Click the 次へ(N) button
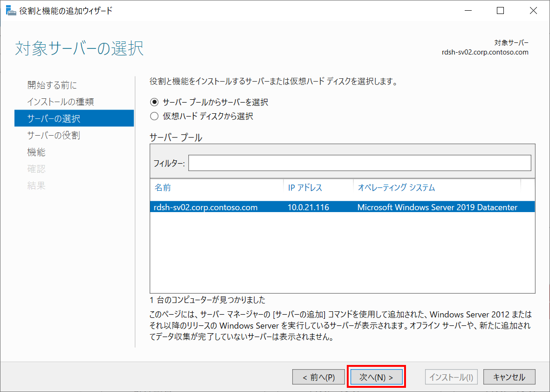 tap(376, 377)
